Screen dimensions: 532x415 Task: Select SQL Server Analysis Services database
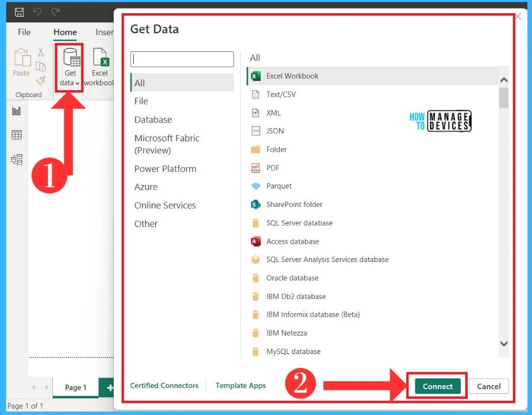(x=372, y=260)
